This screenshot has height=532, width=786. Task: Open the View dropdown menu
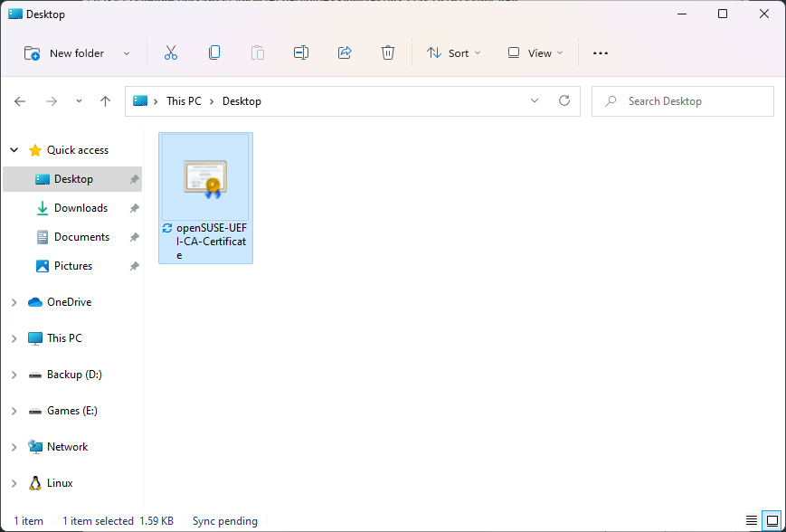point(535,53)
